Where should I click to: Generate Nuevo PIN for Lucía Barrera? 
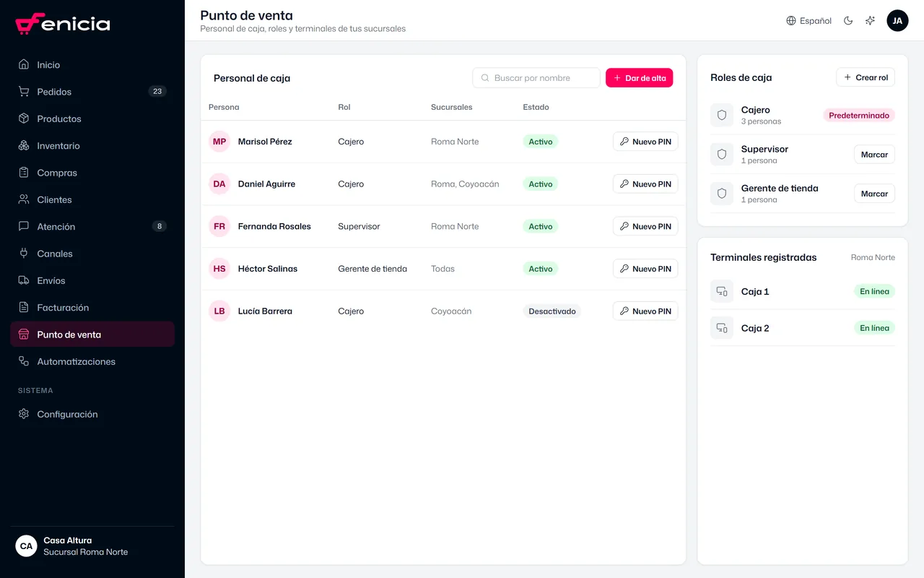[x=645, y=311]
